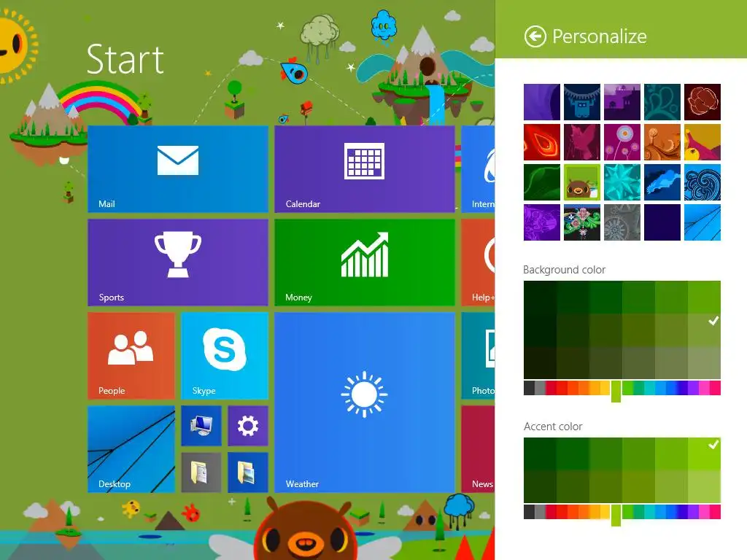Open the small computer monitor tile
The width and height of the screenshot is (747, 560).
point(201,426)
